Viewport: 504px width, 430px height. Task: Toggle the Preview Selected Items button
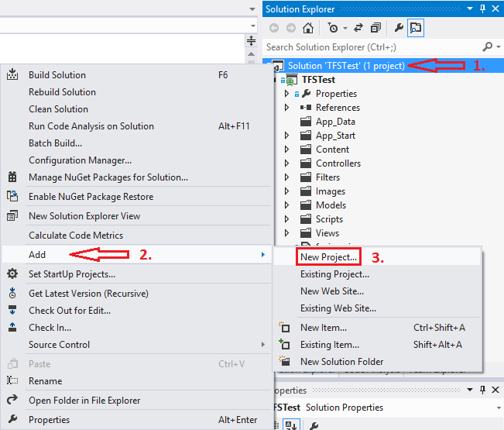point(416,28)
